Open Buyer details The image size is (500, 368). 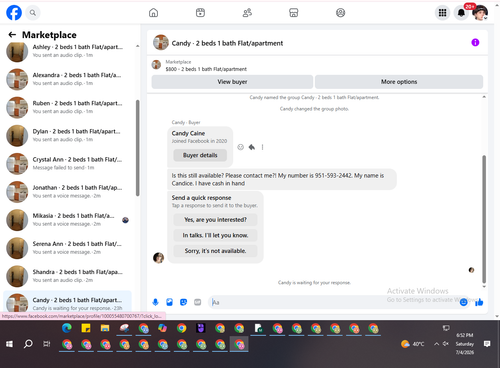(200, 155)
